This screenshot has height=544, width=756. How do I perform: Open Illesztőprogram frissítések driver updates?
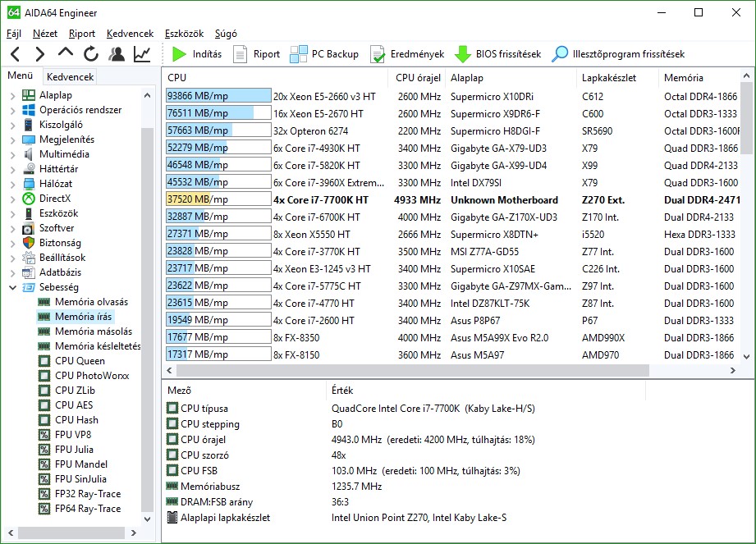618,54
